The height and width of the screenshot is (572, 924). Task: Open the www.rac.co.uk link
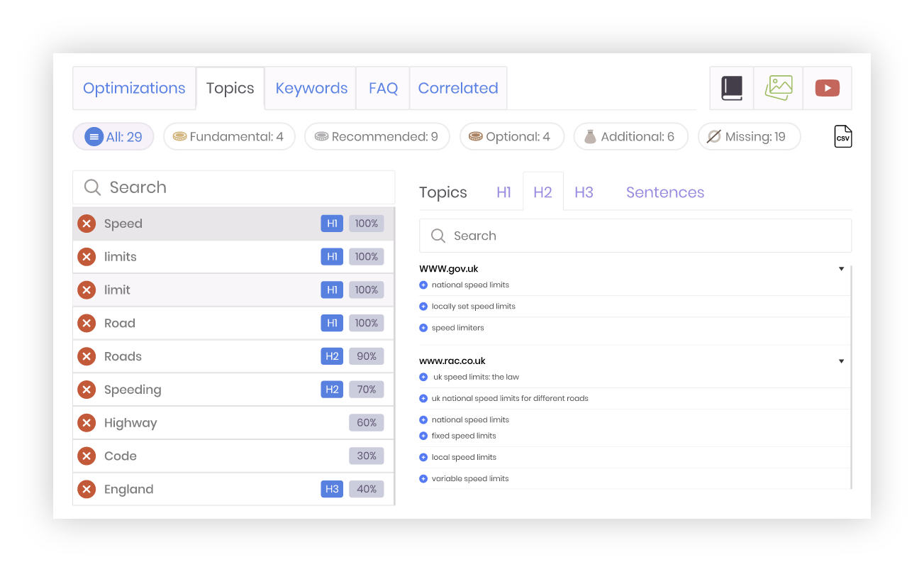(x=452, y=361)
